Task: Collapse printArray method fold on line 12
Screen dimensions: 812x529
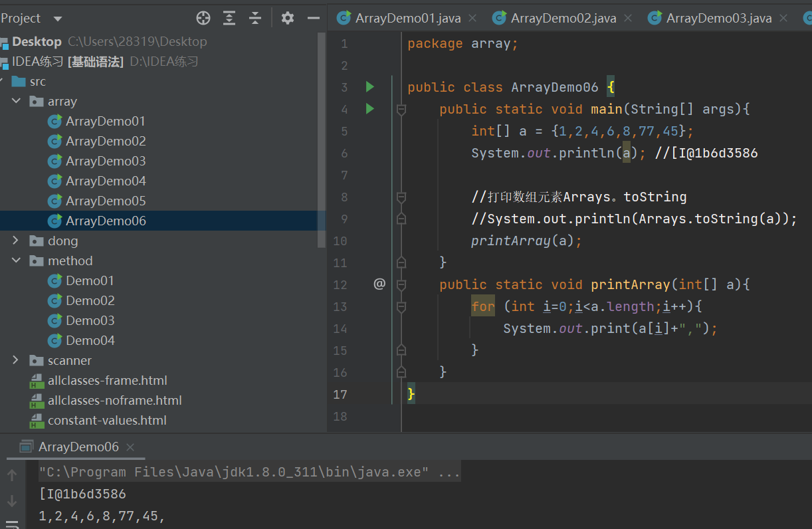Action: 401,284
